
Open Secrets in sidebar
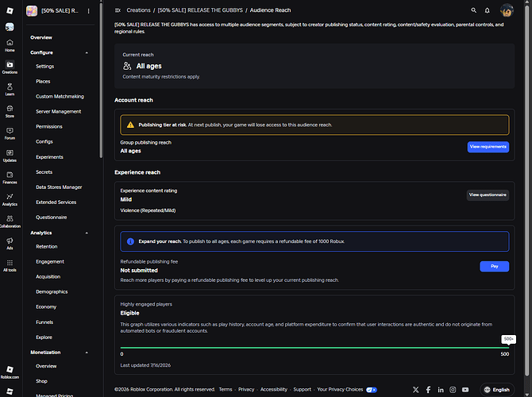pyautogui.click(x=44, y=172)
